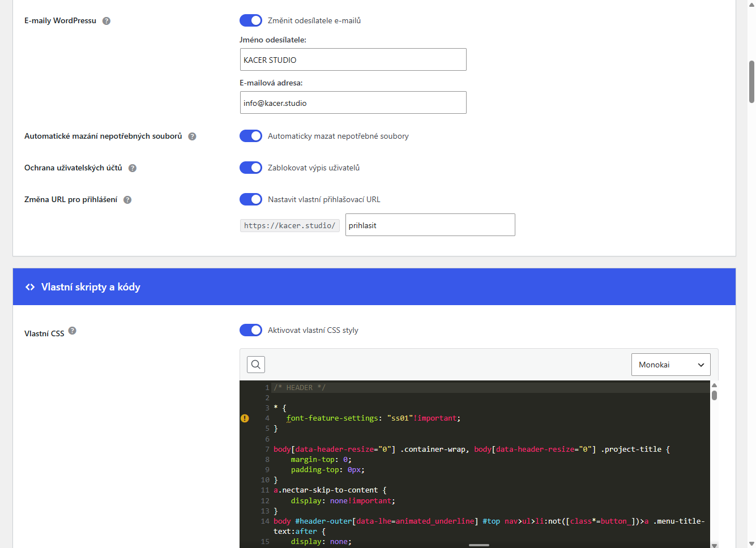The width and height of the screenshot is (756, 548).
Task: Click the 'E-maily WordPressu' setting label
Action: 60,20
